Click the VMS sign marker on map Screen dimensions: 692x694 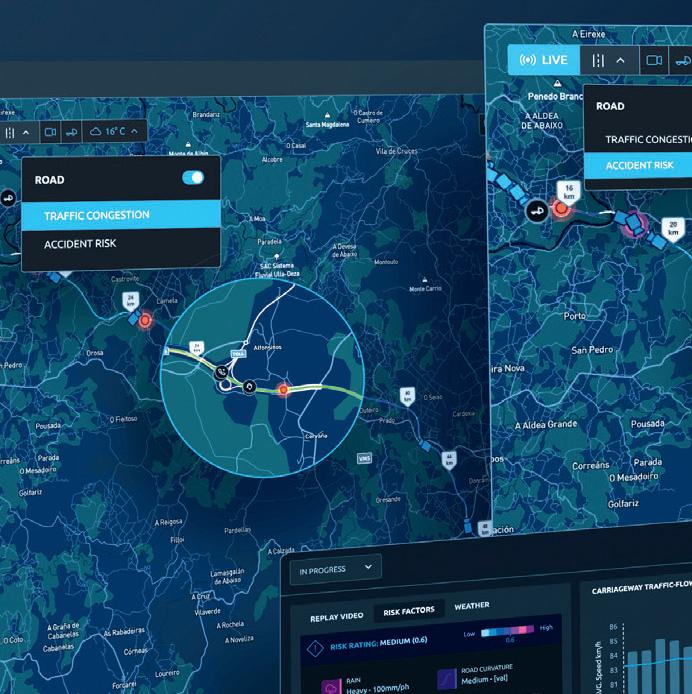[x=364, y=459]
